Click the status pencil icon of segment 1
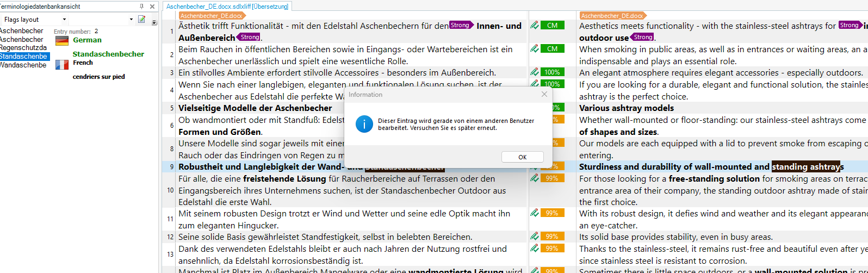This screenshot has width=868, height=273. point(535,25)
